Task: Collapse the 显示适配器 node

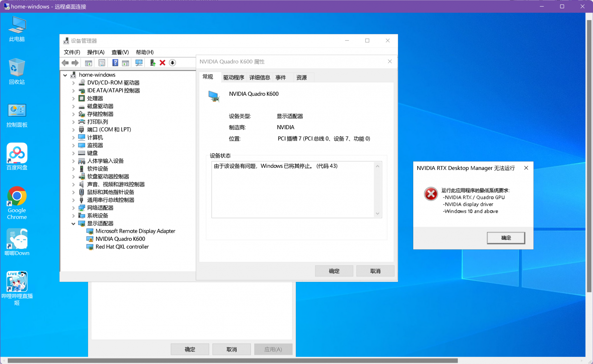Action: [x=73, y=224]
